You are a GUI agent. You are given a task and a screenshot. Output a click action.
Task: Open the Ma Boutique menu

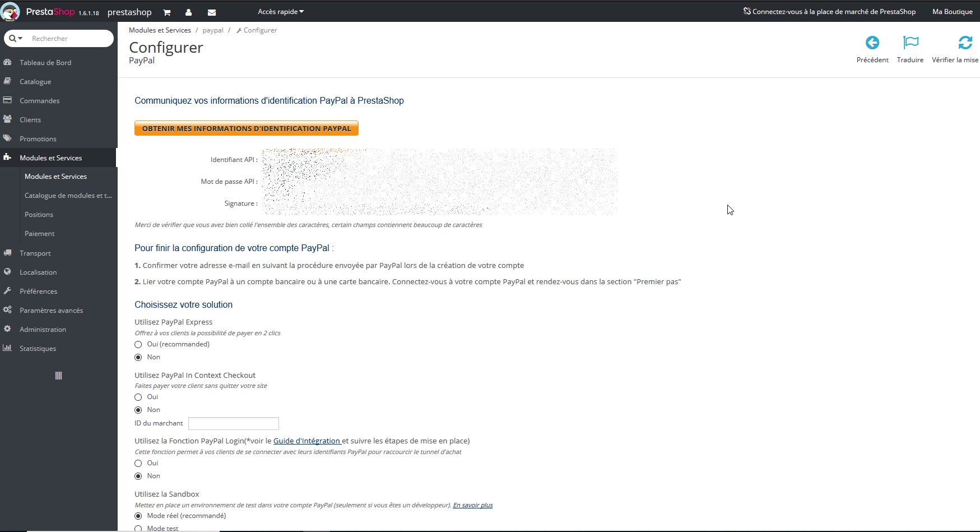(x=952, y=12)
